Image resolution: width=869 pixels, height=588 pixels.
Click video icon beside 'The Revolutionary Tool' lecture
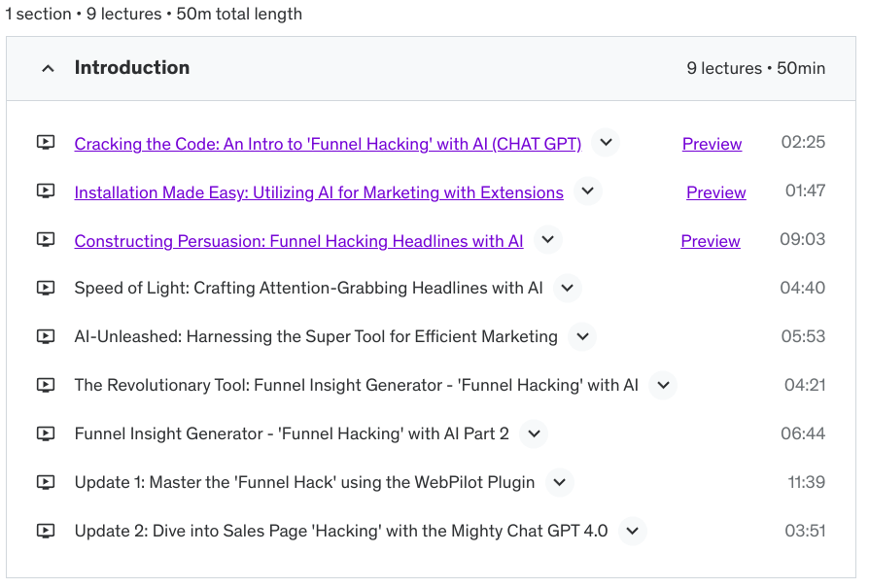tap(46, 386)
